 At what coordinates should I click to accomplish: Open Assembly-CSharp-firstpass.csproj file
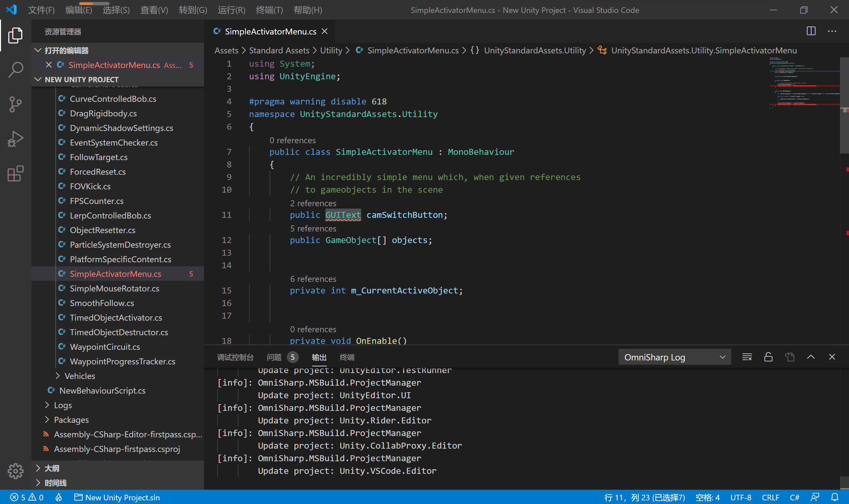click(117, 449)
